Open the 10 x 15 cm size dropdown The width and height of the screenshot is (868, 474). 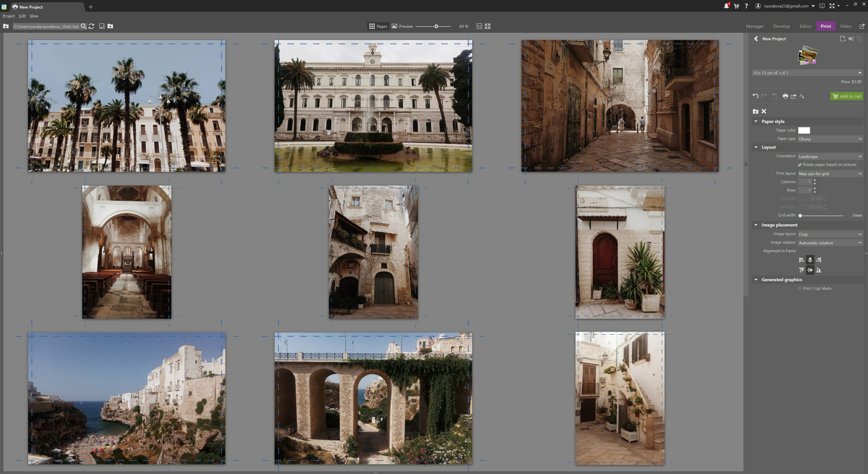click(807, 73)
